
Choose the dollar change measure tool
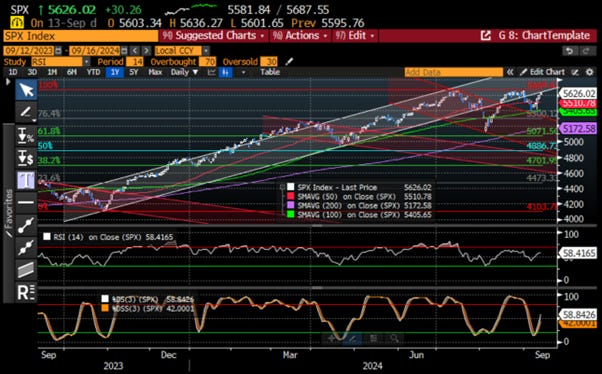point(26,157)
